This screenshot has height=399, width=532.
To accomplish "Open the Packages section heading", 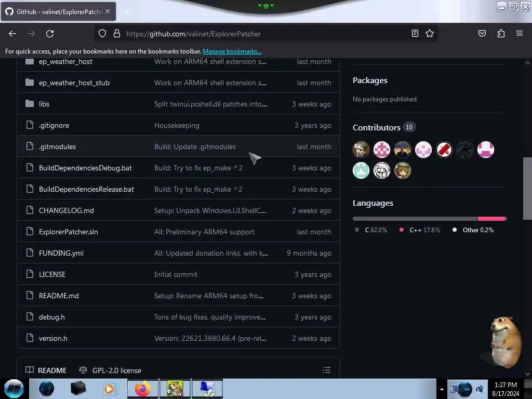I will (370, 81).
